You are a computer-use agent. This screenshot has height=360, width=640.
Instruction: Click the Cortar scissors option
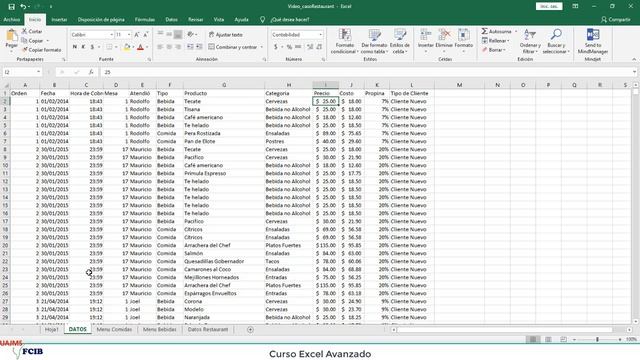pyautogui.click(x=32, y=31)
